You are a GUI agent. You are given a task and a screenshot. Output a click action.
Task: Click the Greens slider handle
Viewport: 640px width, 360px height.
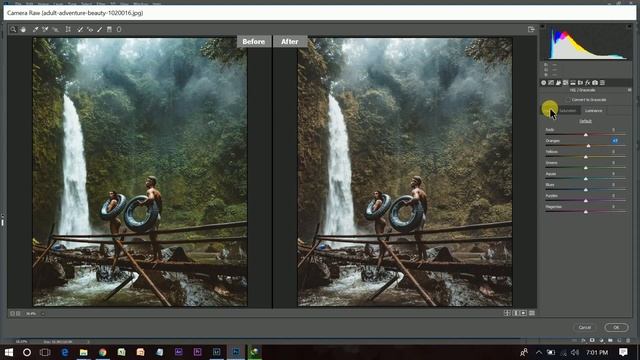tap(586, 168)
